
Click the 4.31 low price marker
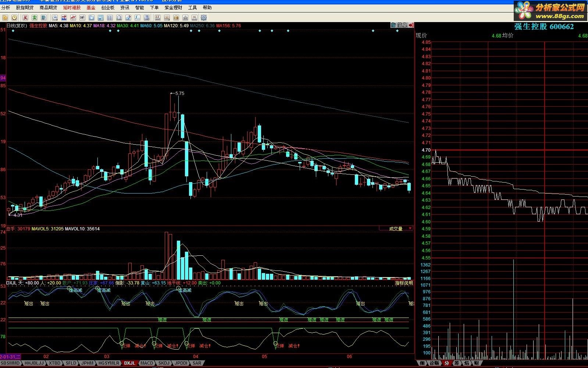[18, 215]
